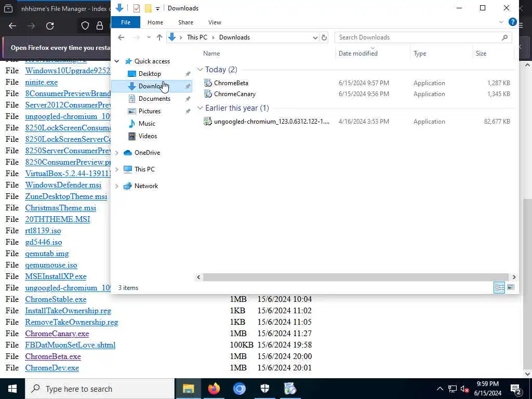Click the horizontal scrollbar in Explorer
Viewport: 532px width, 399px height.
(x=355, y=277)
